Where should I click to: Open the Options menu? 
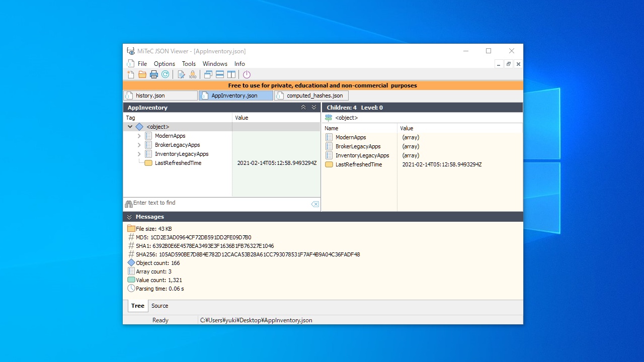165,64
